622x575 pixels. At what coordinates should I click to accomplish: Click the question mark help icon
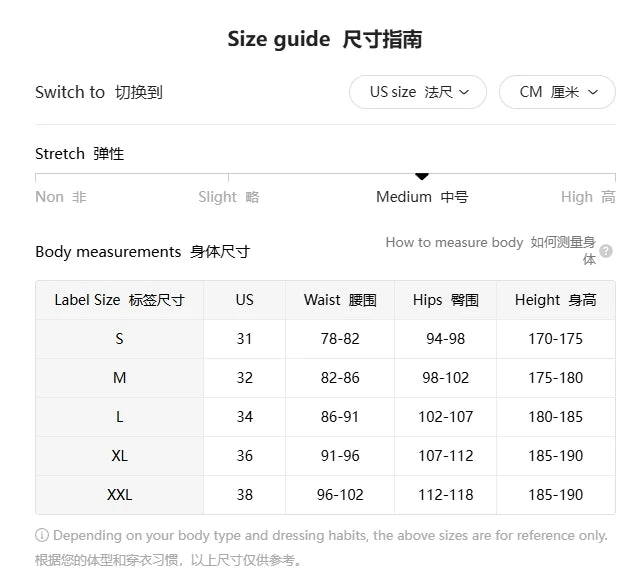(606, 251)
